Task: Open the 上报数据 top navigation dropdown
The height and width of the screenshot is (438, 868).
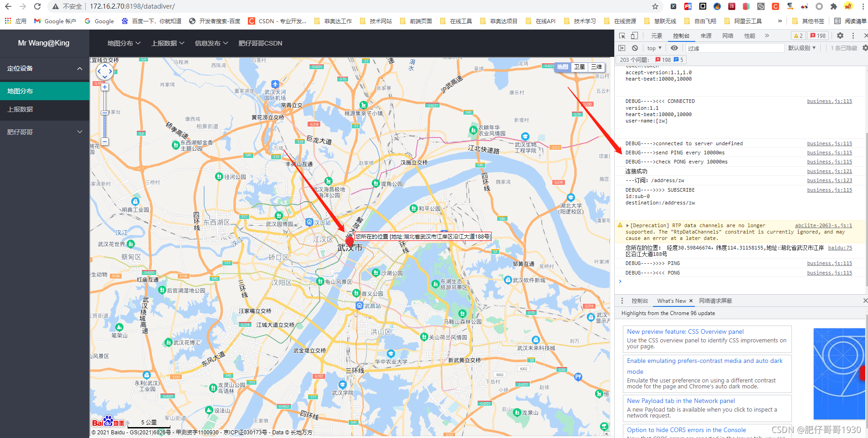Action: tap(168, 43)
